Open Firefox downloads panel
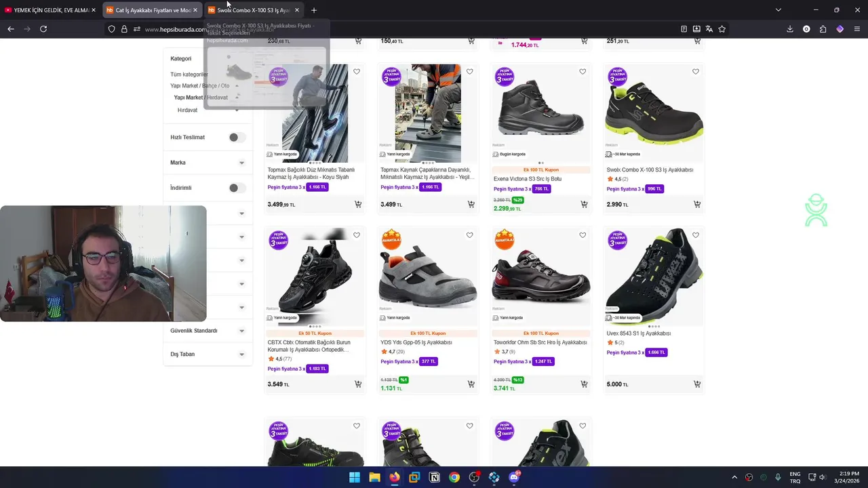The image size is (868, 488). tap(790, 29)
